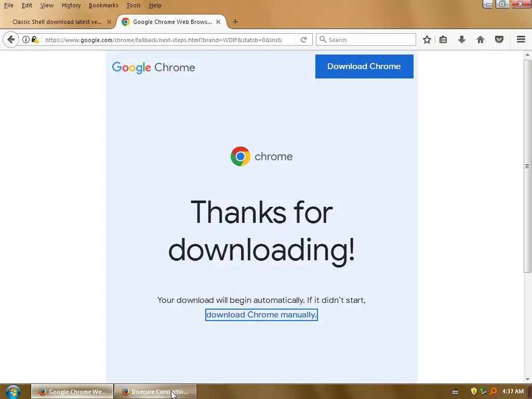Click the Firefox back arrow button

click(11, 39)
